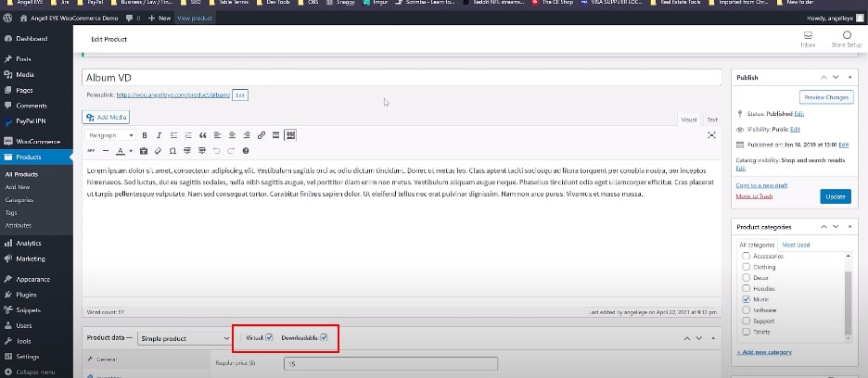Collapse the Product data panel
Viewport: 868px width, 378px height.
click(x=713, y=338)
